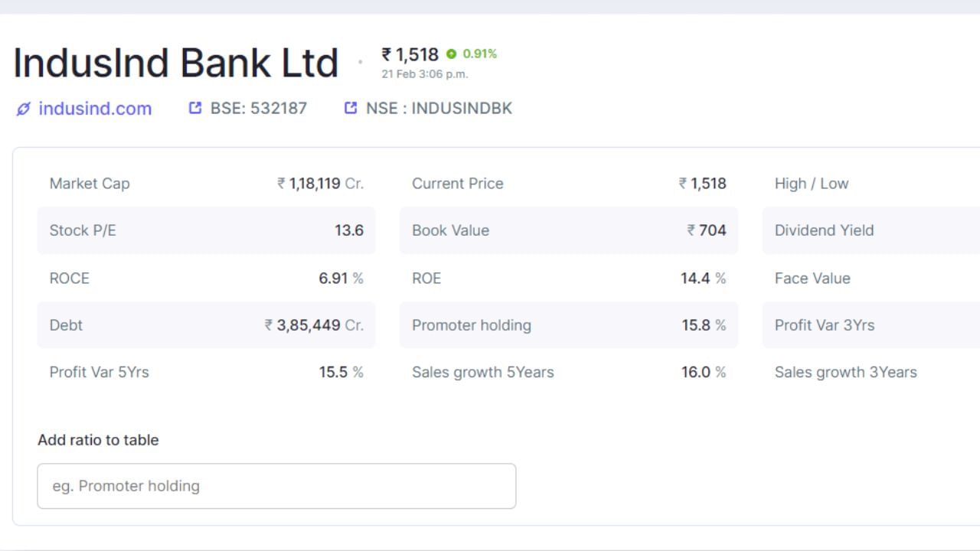Click the Market Cap label
The width and height of the screenshot is (980, 551).
(x=90, y=184)
